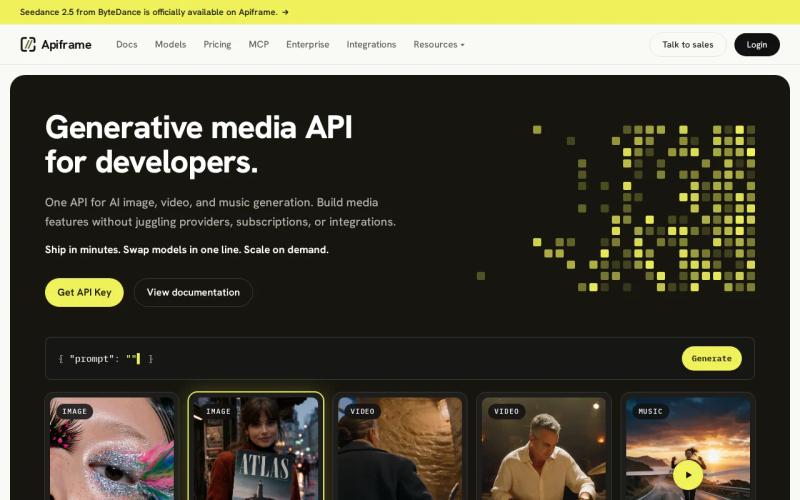800x500 pixels.
Task: Select the glitter eye makeup image thumbnail
Action: [112, 448]
